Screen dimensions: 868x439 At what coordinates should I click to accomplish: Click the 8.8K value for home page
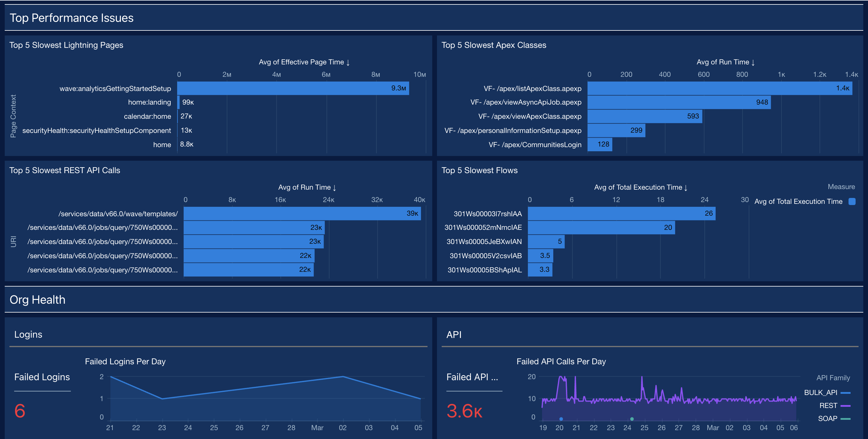pos(187,144)
